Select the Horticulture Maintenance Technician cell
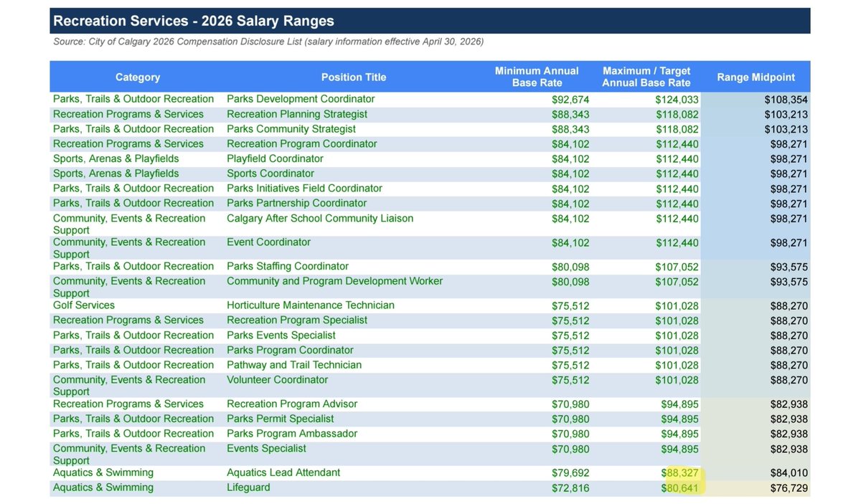Screen dimensions: 861x504 (311, 305)
